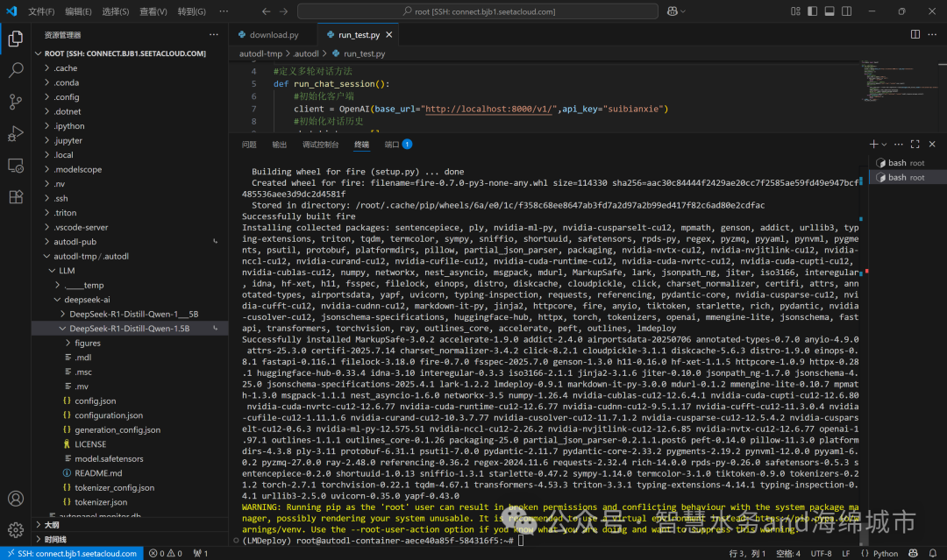Split the editor to the right

[915, 34]
